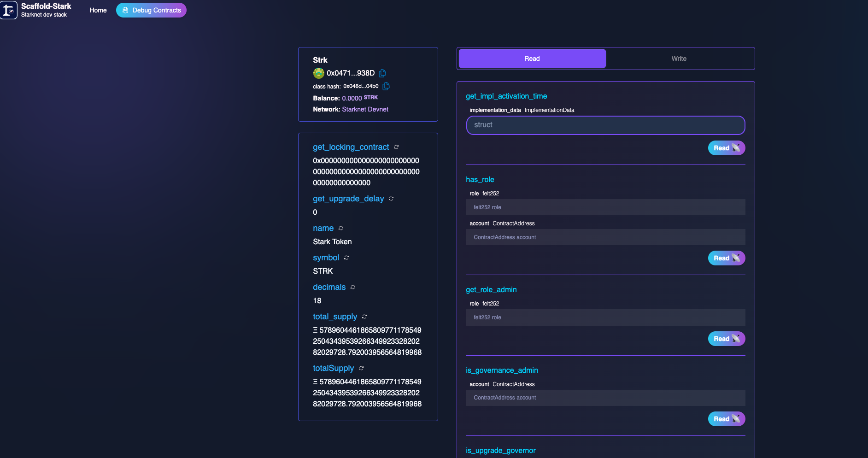Screen dimensions: 868x458
Task: Click the has_role heading
Action: [x=480, y=179]
